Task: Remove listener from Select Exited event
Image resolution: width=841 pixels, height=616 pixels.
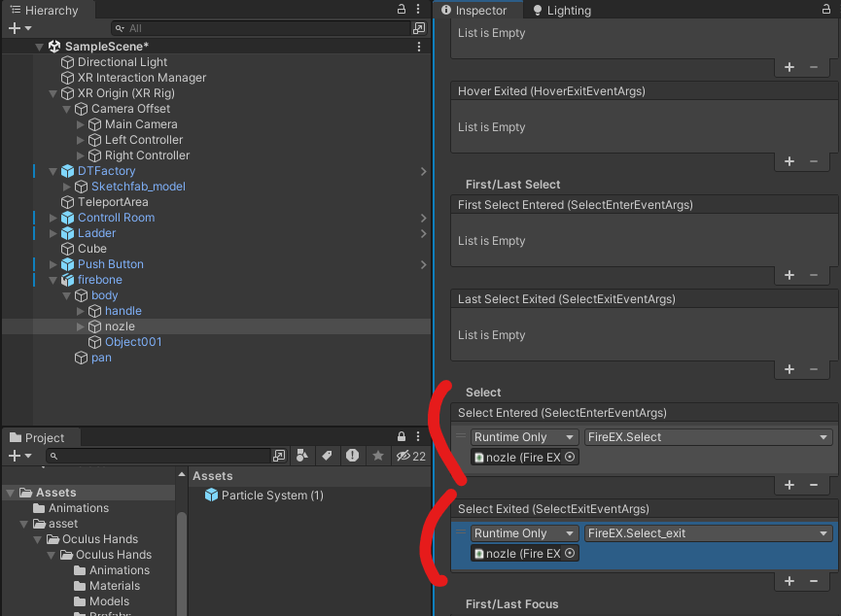Action: [814, 581]
